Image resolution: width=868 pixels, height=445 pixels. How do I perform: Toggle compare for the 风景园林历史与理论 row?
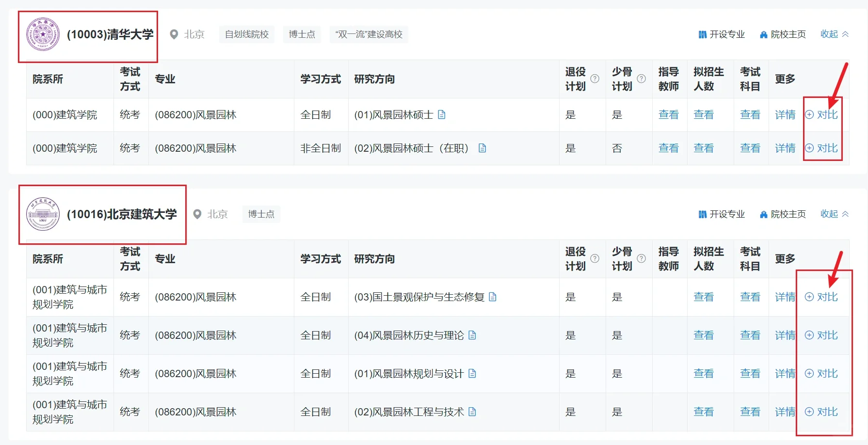[823, 335]
